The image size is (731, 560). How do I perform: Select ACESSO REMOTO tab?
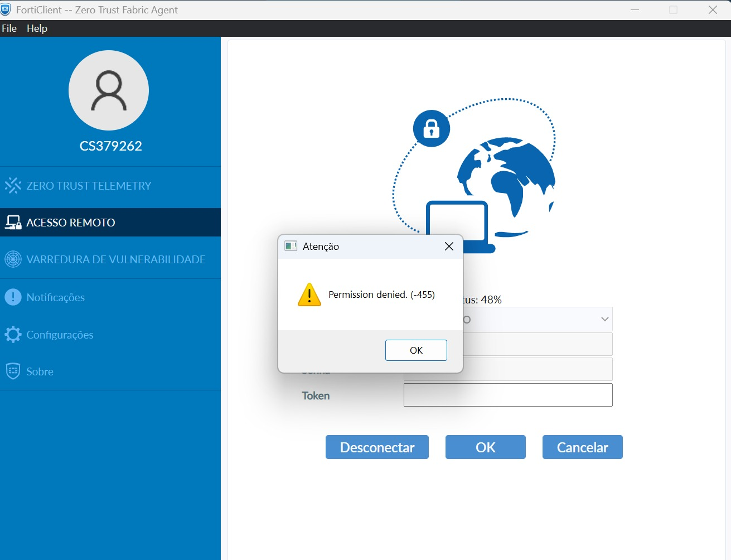tap(110, 223)
